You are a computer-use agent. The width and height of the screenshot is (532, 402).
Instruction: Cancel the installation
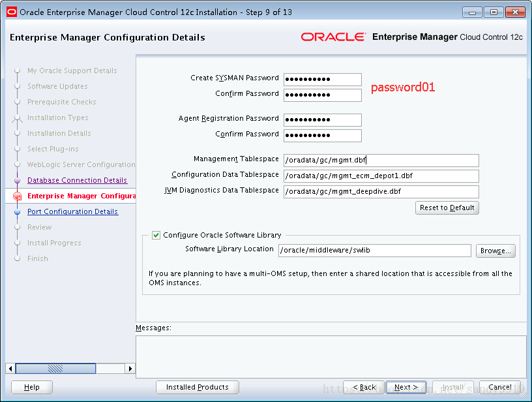[500, 387]
